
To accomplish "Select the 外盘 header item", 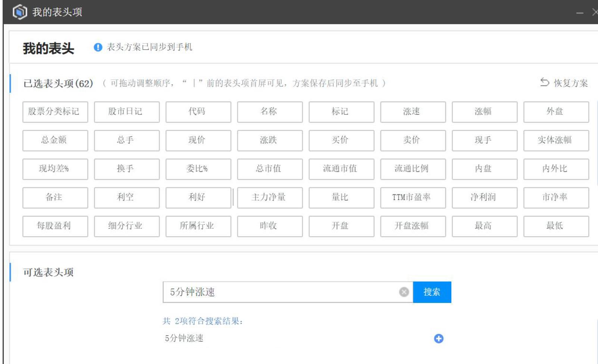I will (x=556, y=112).
